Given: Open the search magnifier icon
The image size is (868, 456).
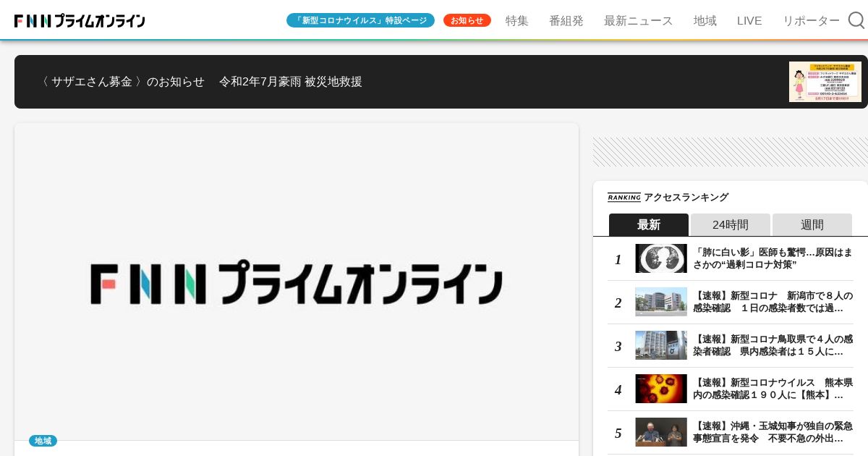Looking at the screenshot, I should [x=856, y=20].
